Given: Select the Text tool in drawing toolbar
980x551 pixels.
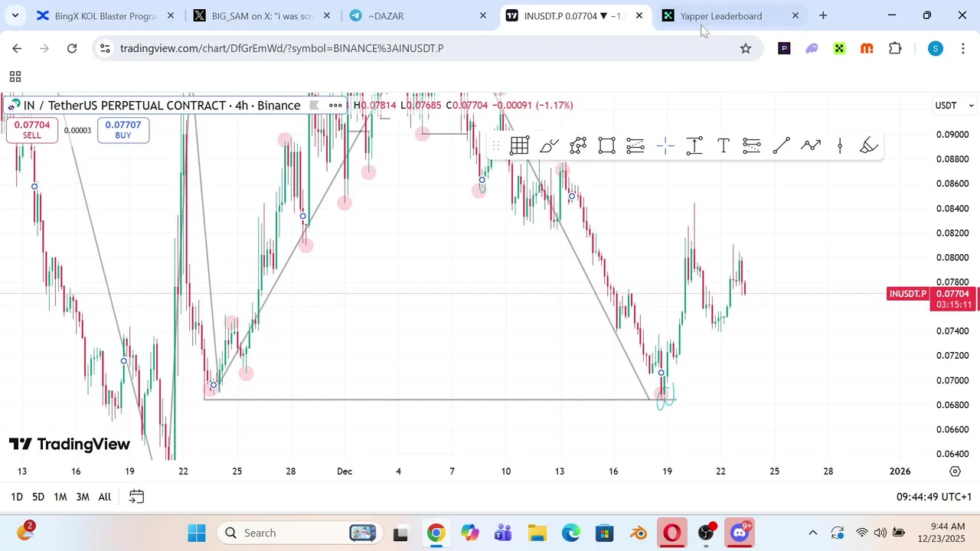Looking at the screenshot, I should (724, 145).
